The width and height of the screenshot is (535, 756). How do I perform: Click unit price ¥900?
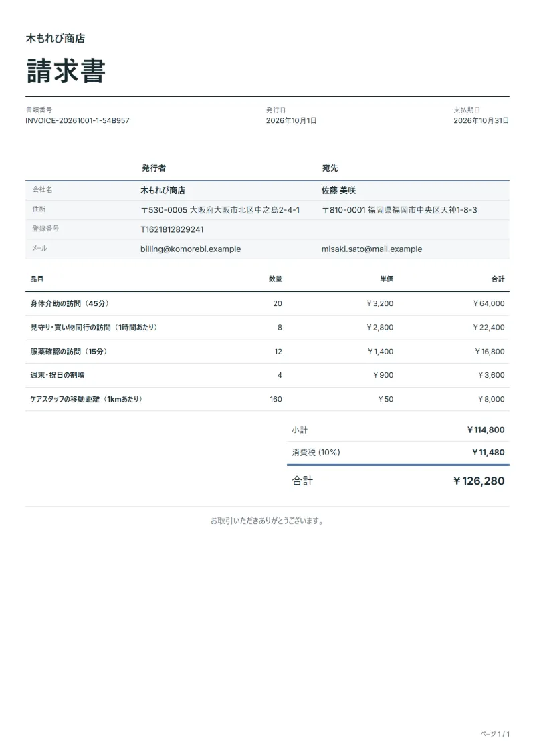383,375
